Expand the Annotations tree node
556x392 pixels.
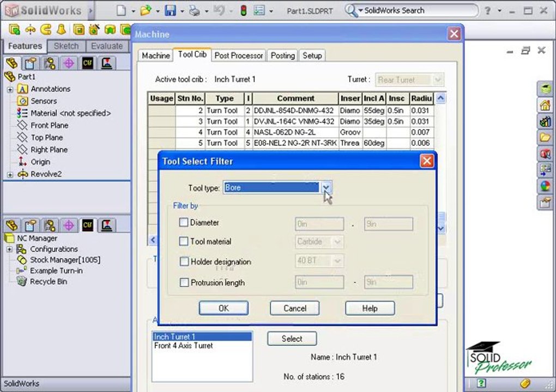pyautogui.click(x=10, y=89)
